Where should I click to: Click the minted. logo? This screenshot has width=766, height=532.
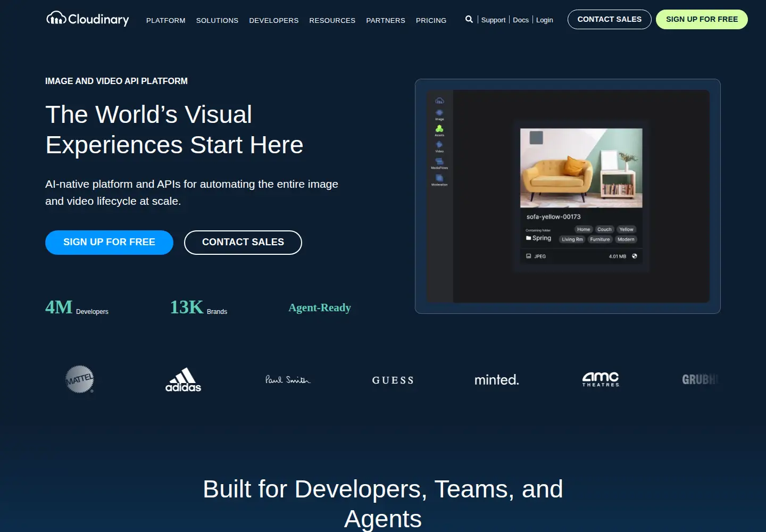click(x=497, y=379)
